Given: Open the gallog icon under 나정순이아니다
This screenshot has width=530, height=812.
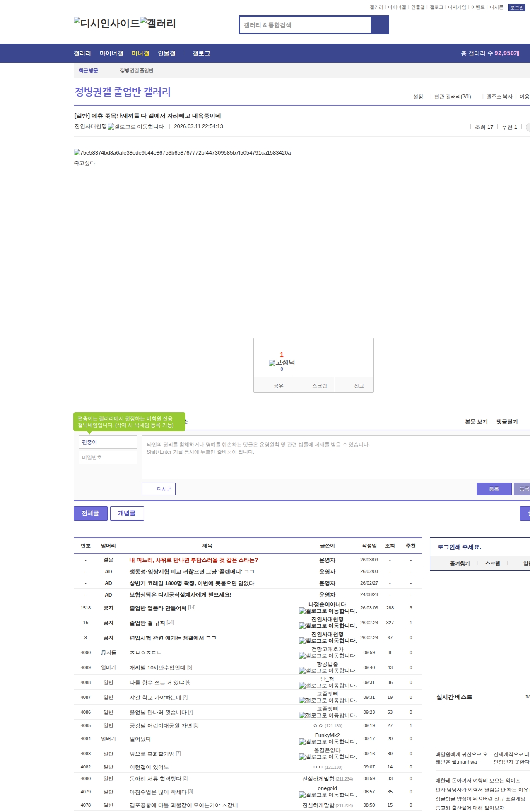Looking at the screenshot, I should 328,611.
